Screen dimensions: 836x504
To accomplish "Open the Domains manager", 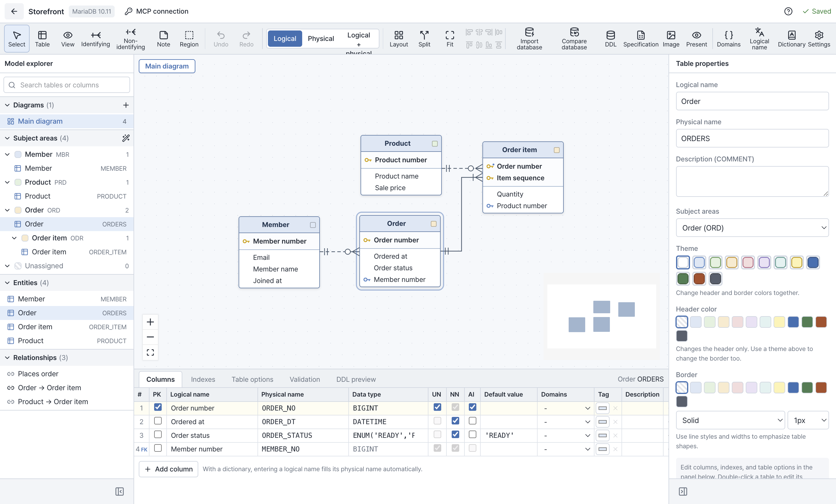I will click(728, 39).
